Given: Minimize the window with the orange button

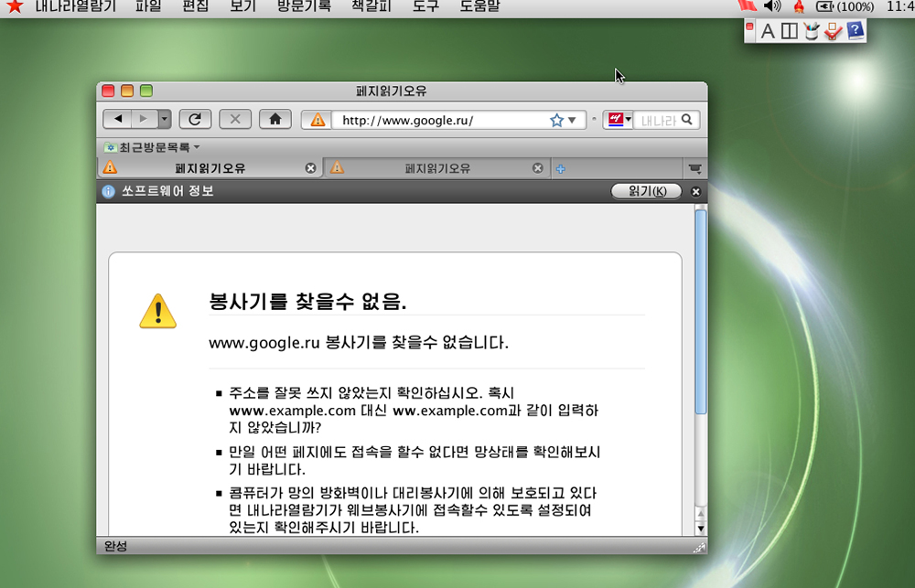Looking at the screenshot, I should point(127,91).
